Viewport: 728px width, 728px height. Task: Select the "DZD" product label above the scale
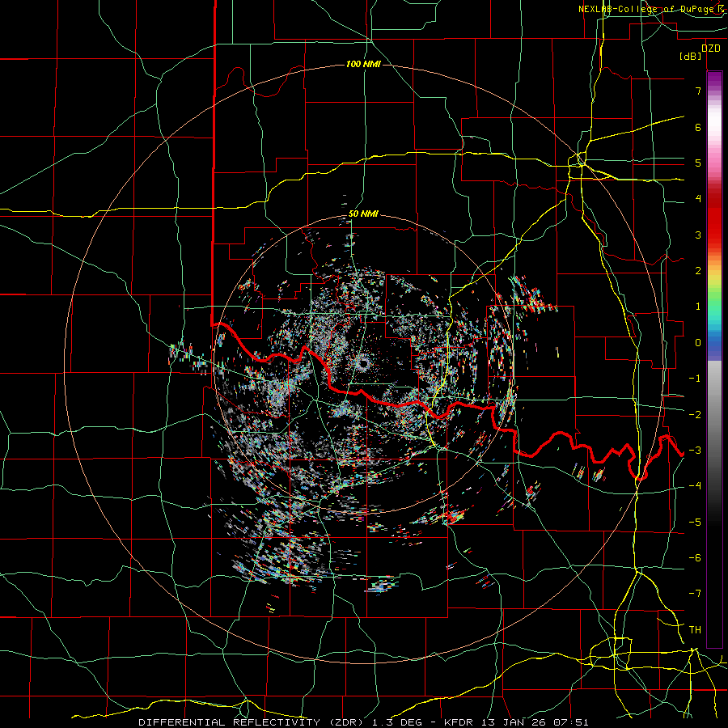click(711, 49)
